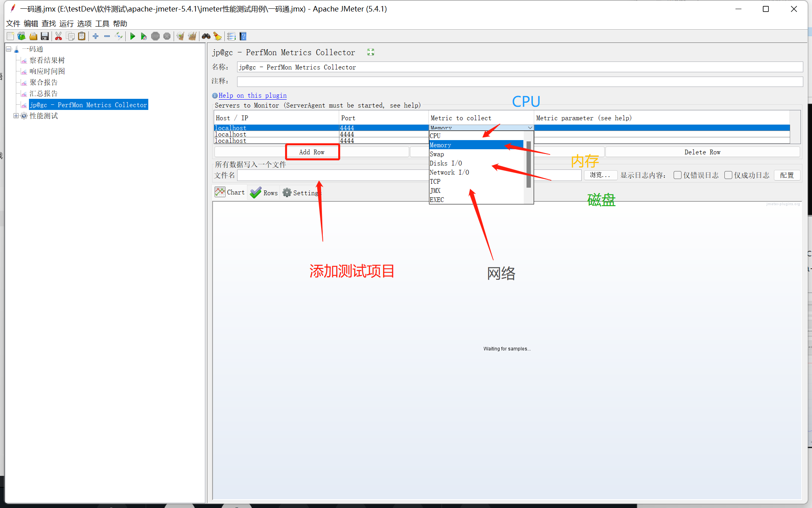Click the Help book question-mark icon
The width and height of the screenshot is (812, 508).
pos(243,37)
